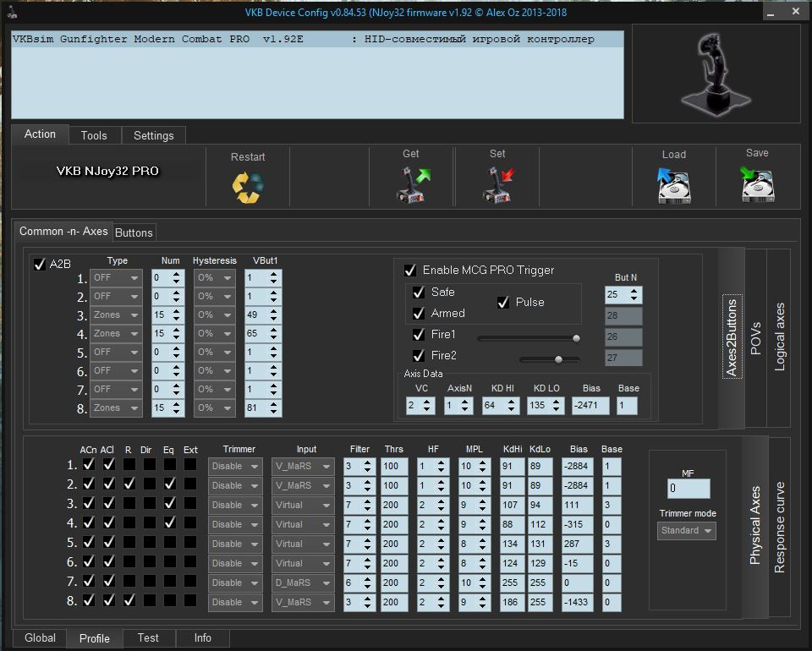This screenshot has height=651, width=812.
Task: Click the Set joystick icon
Action: tap(497, 184)
